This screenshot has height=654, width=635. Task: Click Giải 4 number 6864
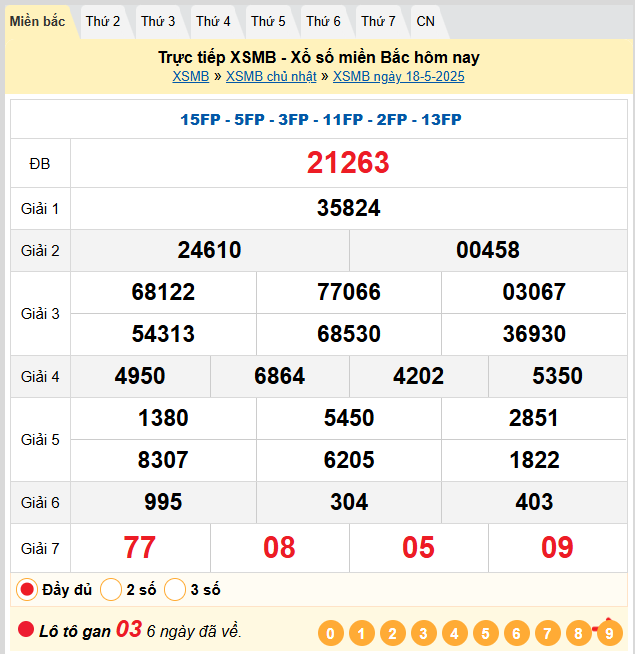click(x=280, y=376)
